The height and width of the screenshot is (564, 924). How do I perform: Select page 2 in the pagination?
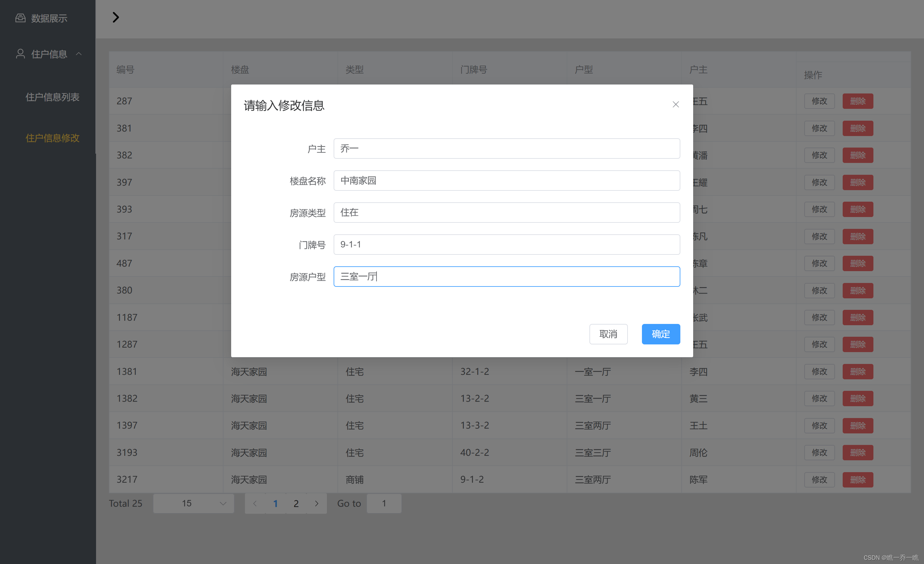click(x=296, y=504)
